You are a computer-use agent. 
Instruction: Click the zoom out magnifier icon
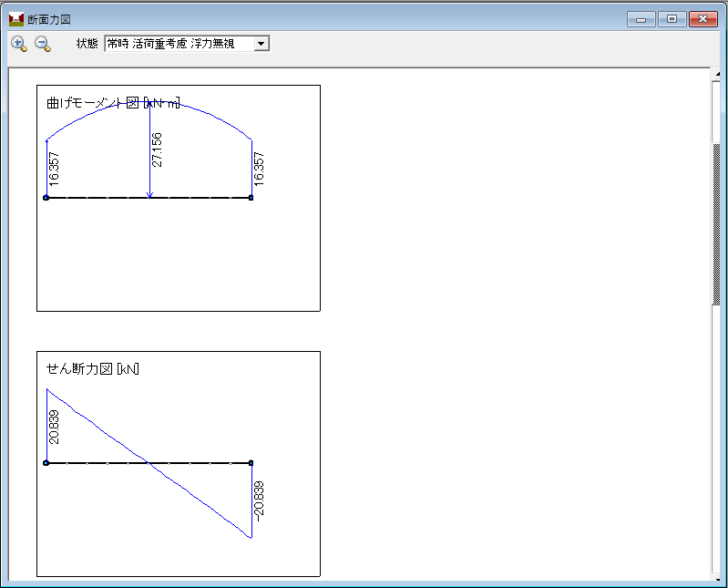coord(42,43)
